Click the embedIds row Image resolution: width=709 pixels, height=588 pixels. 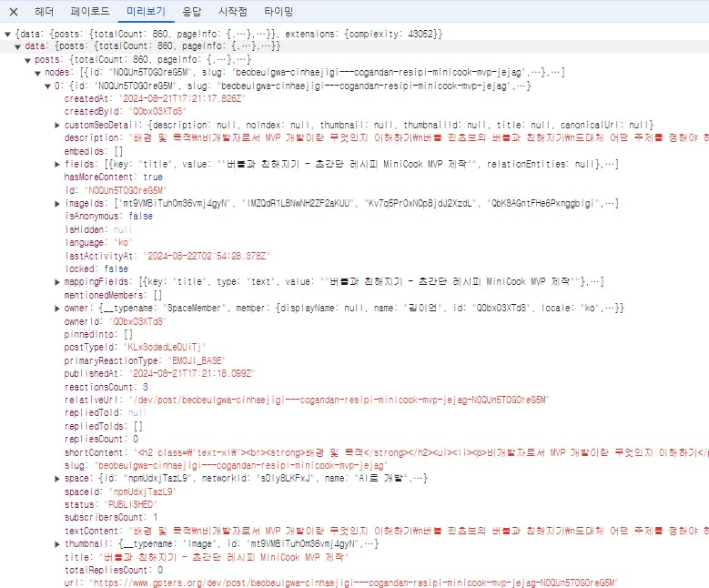click(93, 151)
